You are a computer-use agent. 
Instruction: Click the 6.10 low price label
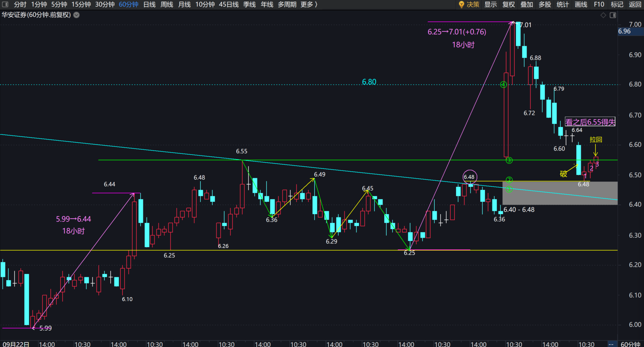(x=127, y=299)
